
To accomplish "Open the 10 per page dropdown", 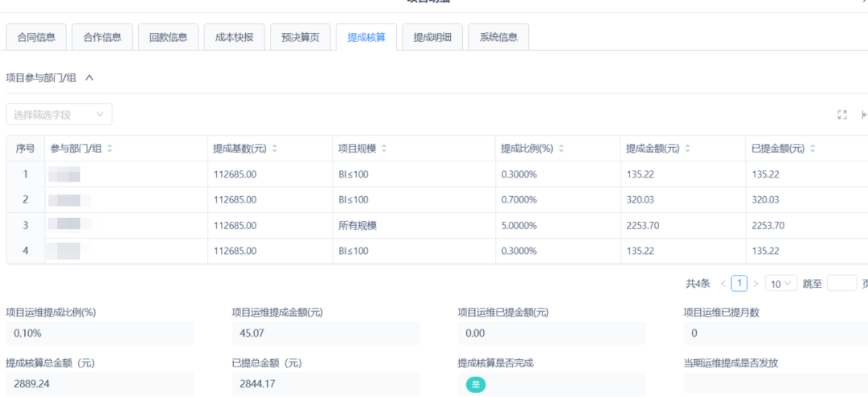I will tap(781, 284).
